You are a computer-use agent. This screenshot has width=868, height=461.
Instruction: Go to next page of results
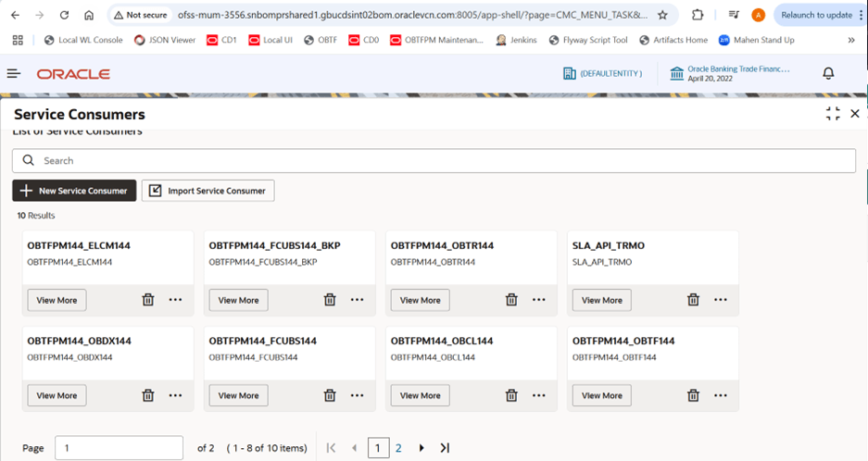tap(421, 448)
